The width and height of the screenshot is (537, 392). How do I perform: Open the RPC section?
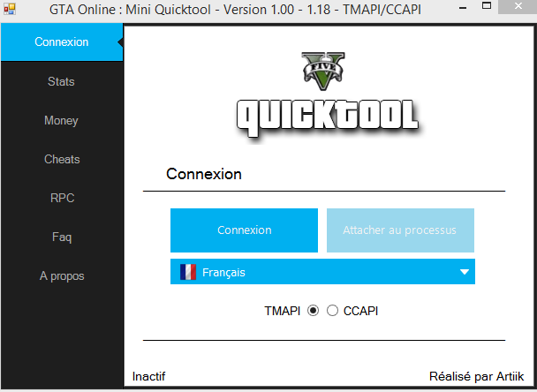pos(62,198)
